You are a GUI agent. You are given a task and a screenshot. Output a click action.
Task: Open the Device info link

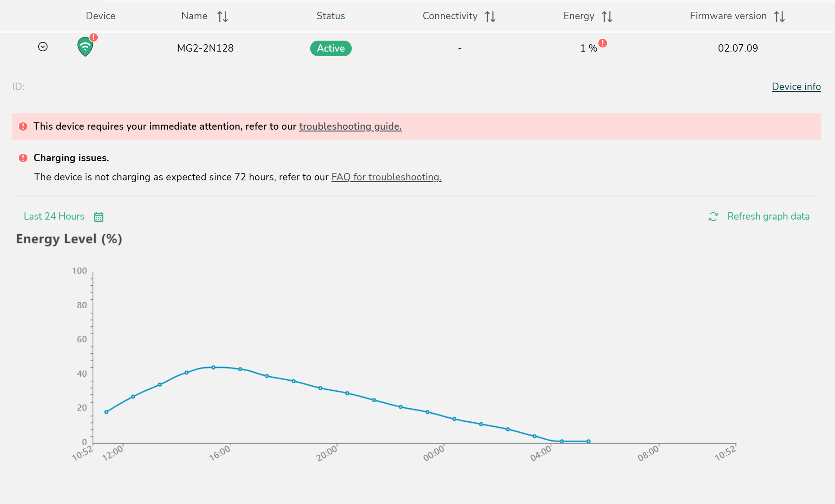point(796,87)
